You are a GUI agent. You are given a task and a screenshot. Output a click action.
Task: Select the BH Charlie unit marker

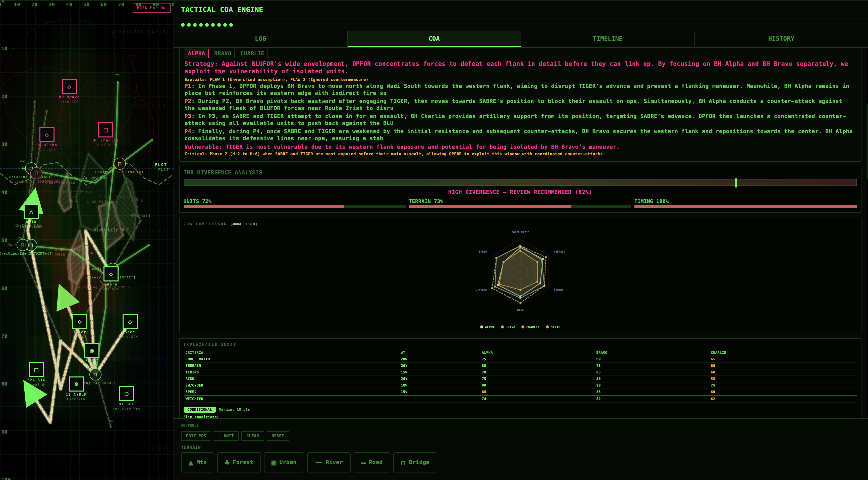pos(105,130)
